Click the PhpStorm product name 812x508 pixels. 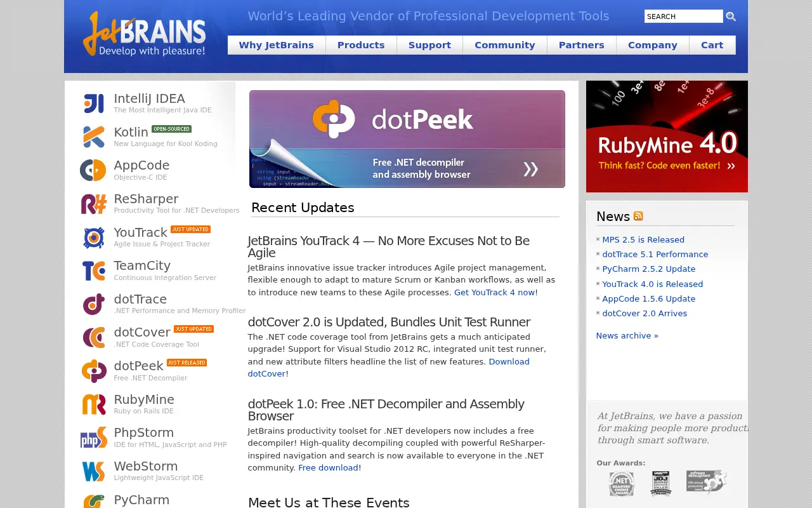click(143, 432)
